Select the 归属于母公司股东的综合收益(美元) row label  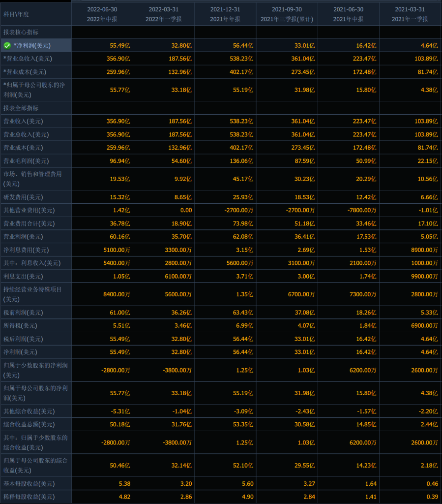point(35,466)
